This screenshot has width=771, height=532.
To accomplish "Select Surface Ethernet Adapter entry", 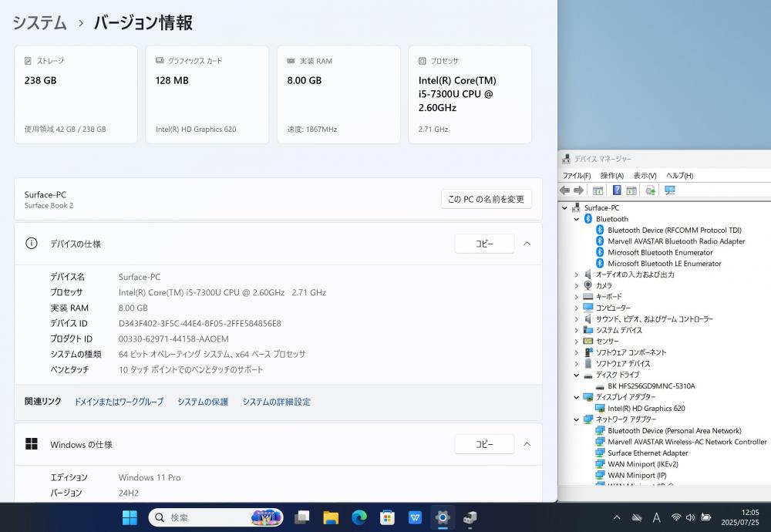I will point(648,453).
